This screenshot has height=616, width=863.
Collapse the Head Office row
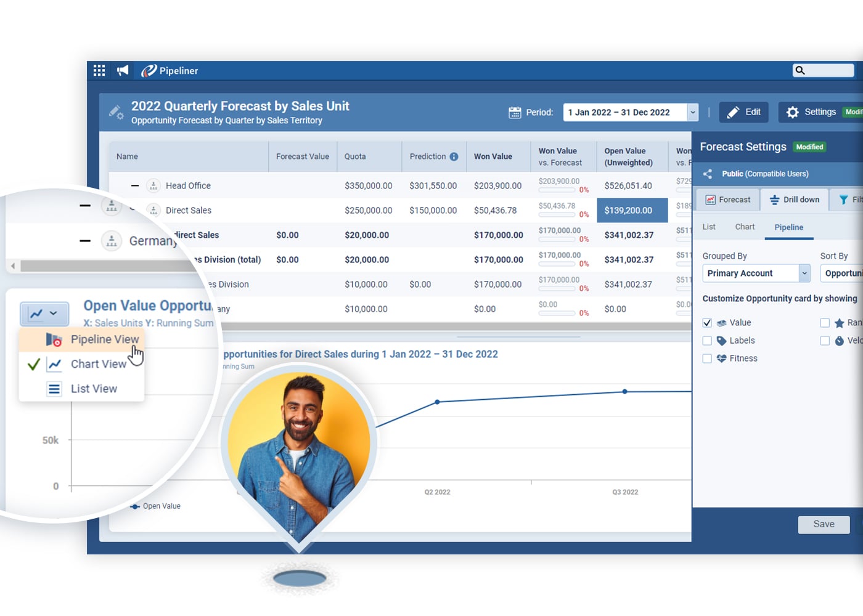tap(134, 185)
